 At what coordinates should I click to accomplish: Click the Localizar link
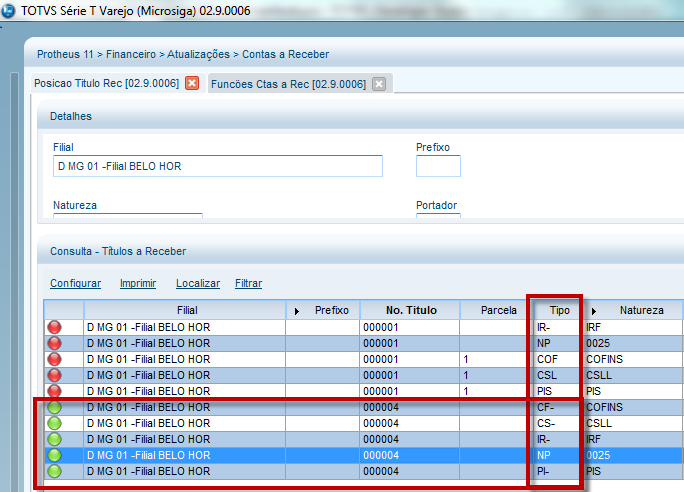coord(198,283)
